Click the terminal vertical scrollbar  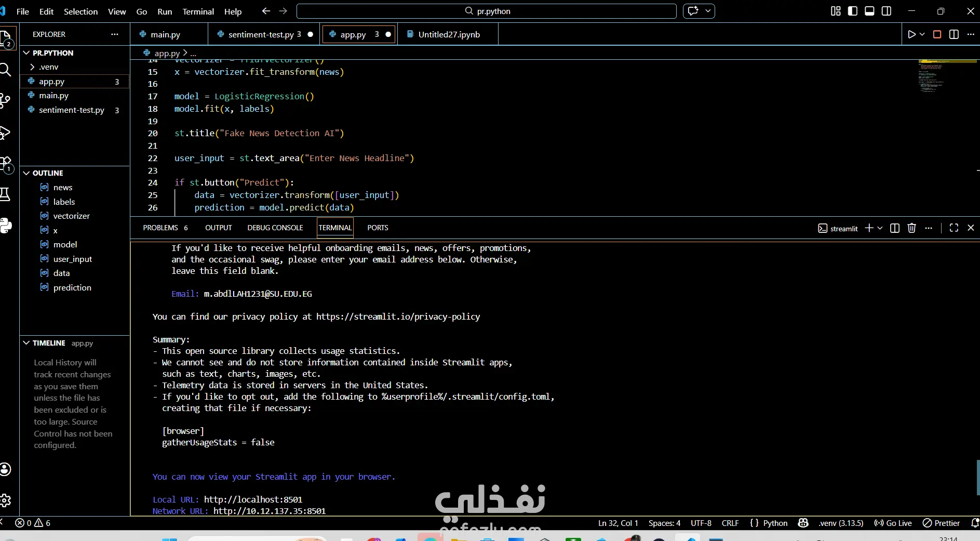click(978, 478)
